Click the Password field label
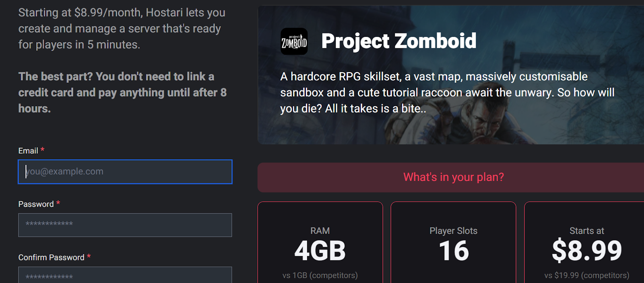644x283 pixels. [x=36, y=204]
